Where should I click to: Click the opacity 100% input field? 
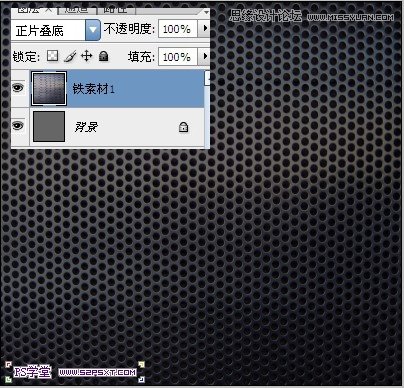[x=177, y=29]
